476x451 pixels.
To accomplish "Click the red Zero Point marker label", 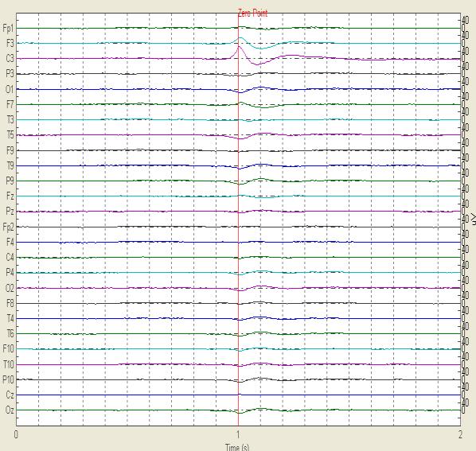I will tap(252, 13).
